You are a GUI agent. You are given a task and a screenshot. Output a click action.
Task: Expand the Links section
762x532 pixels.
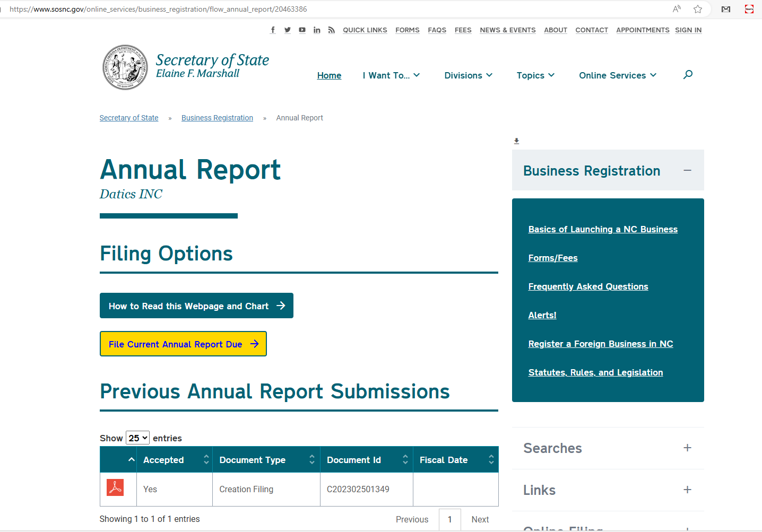[687, 490]
